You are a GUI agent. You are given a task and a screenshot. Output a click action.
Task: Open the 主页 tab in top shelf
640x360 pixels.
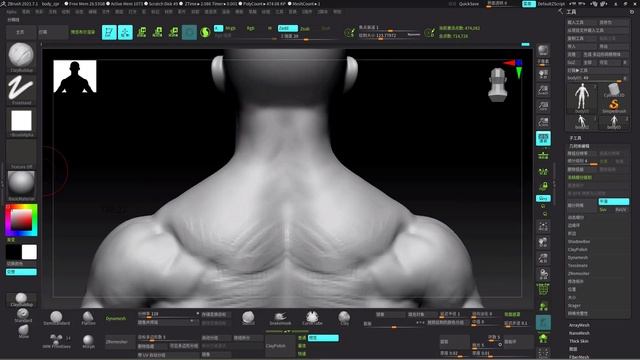pyautogui.click(x=20, y=32)
